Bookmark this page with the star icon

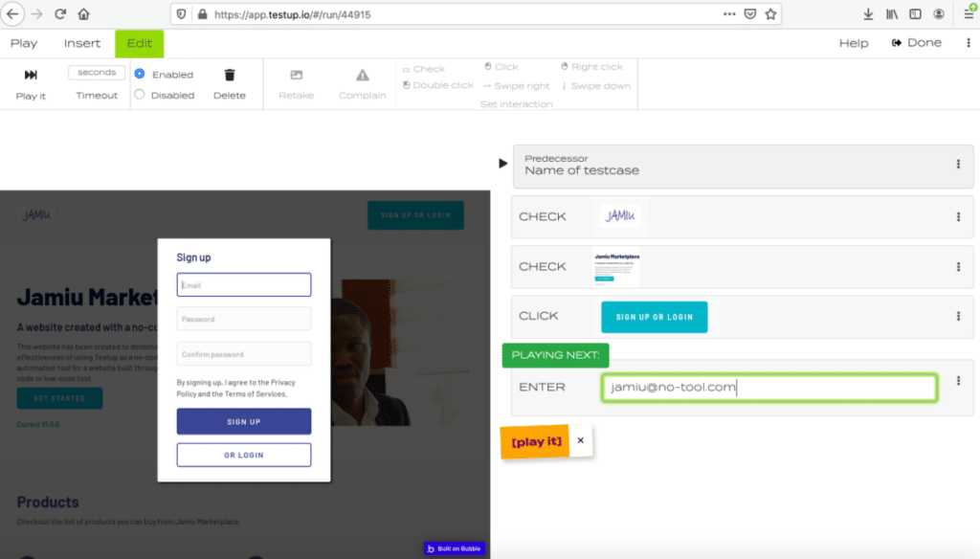coord(770,13)
